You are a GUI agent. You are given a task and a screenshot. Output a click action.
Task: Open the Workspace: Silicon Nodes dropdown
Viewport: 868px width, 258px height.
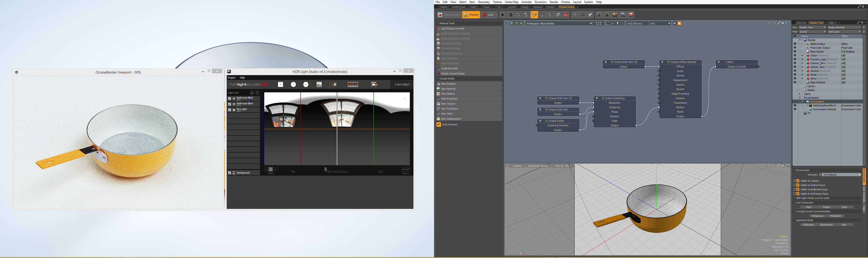point(558,24)
